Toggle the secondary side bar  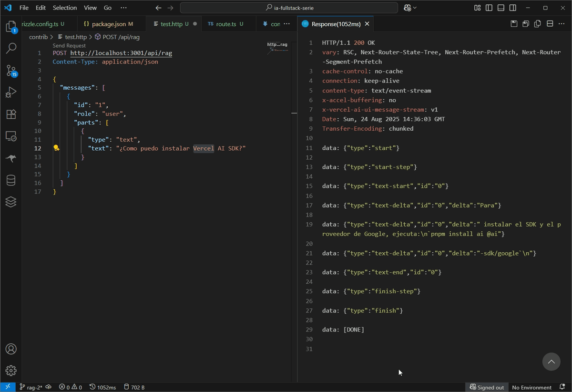point(513,8)
